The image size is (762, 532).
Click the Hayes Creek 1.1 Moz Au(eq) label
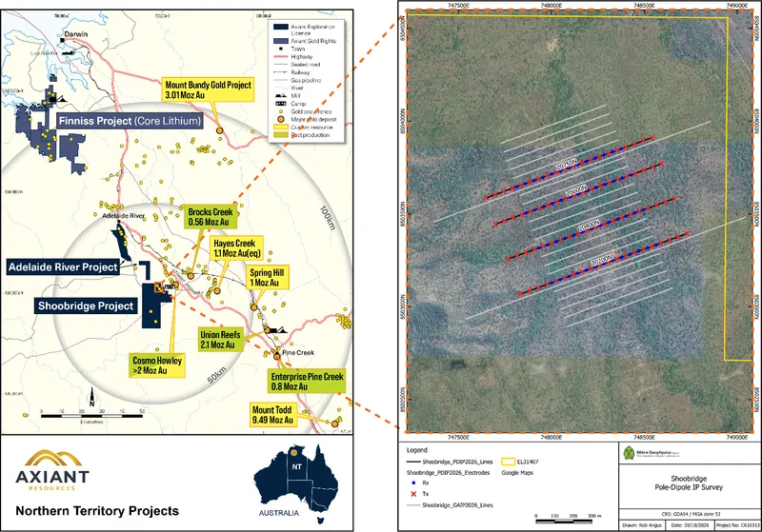click(x=236, y=248)
